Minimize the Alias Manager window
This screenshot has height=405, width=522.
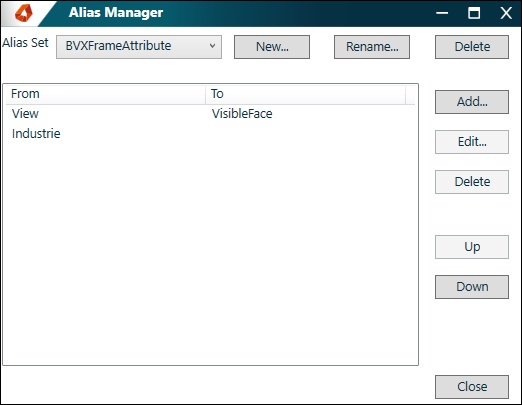coord(442,13)
